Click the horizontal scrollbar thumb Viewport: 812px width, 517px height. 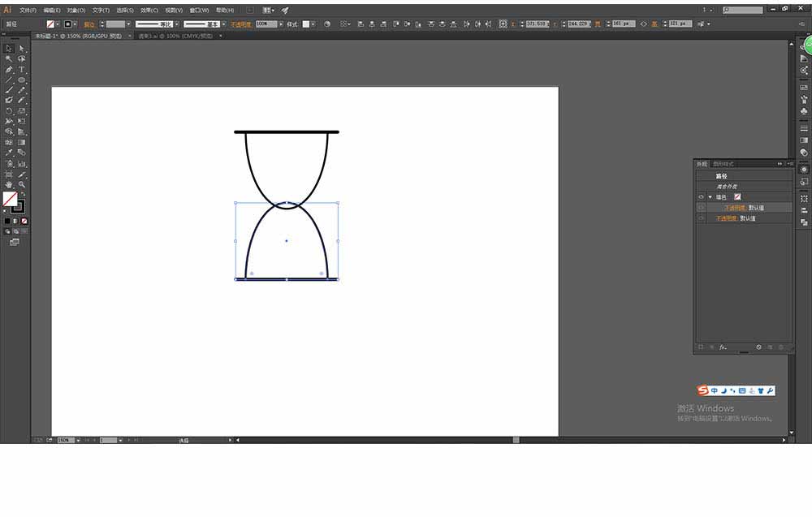click(516, 440)
